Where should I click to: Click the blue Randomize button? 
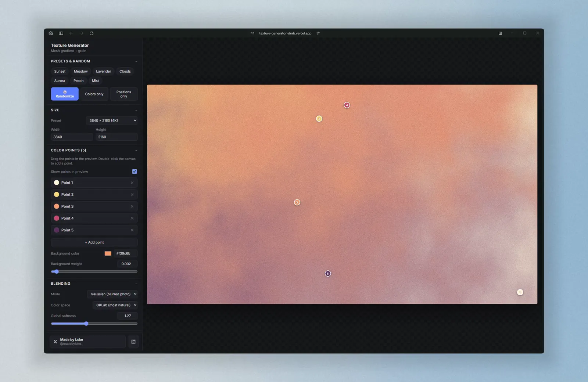[65, 94]
